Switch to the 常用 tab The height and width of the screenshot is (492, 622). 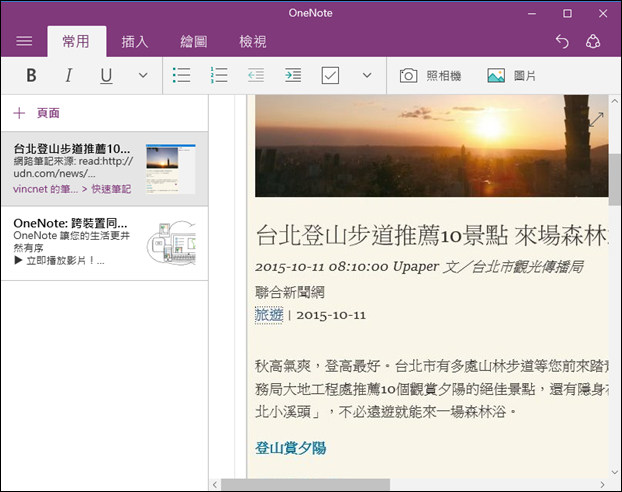point(77,42)
